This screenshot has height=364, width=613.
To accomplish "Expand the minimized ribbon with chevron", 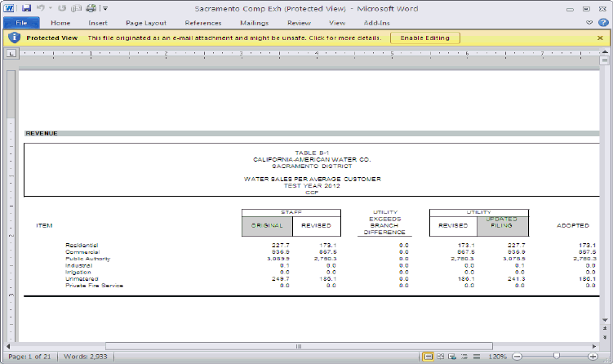I will pyautogui.click(x=590, y=23).
